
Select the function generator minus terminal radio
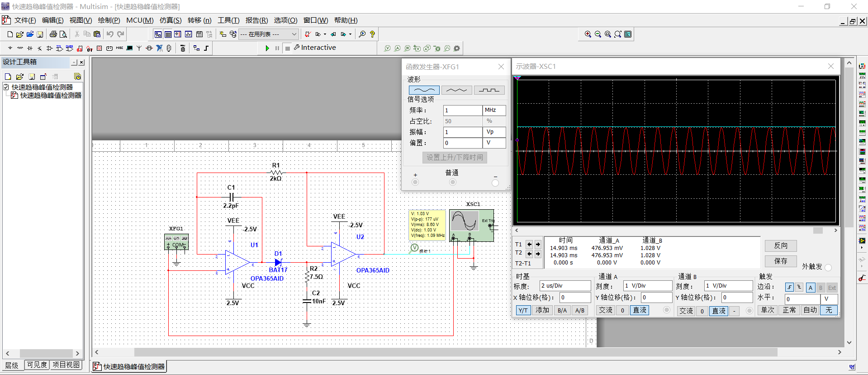click(x=495, y=183)
